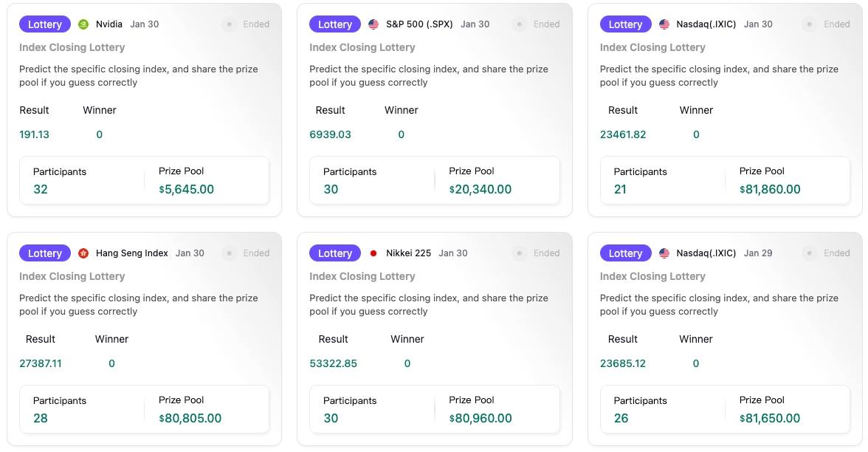Click the Hang Seng Hong Kong flag icon
The width and height of the screenshot is (868, 452).
coord(83,253)
